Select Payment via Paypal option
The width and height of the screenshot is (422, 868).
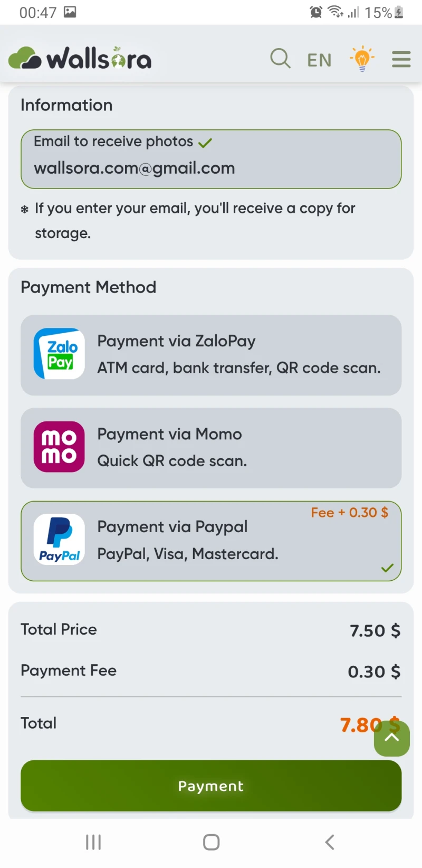pos(211,541)
